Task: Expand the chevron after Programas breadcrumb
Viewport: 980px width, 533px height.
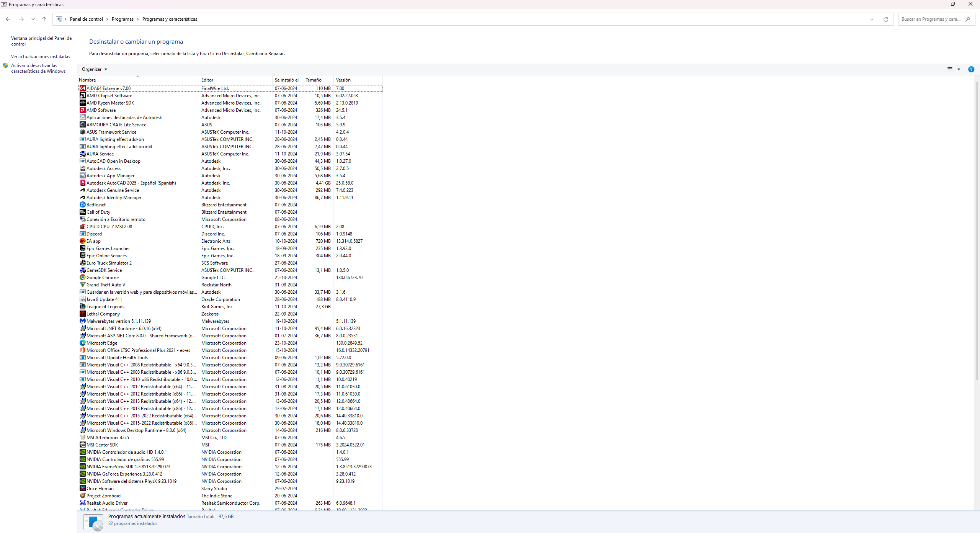Action: [138, 19]
